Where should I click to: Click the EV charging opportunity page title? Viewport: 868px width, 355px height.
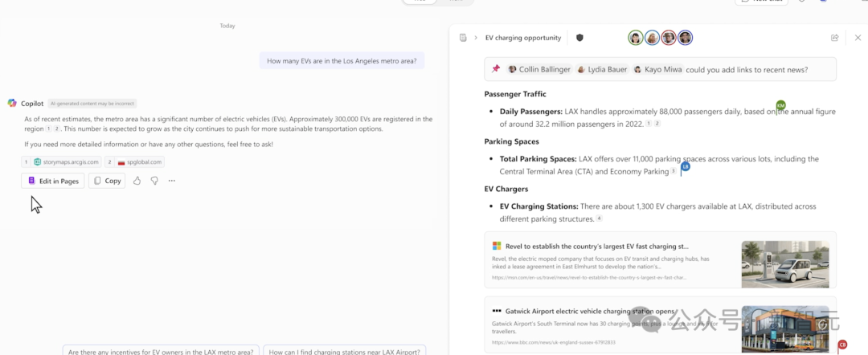coord(523,38)
